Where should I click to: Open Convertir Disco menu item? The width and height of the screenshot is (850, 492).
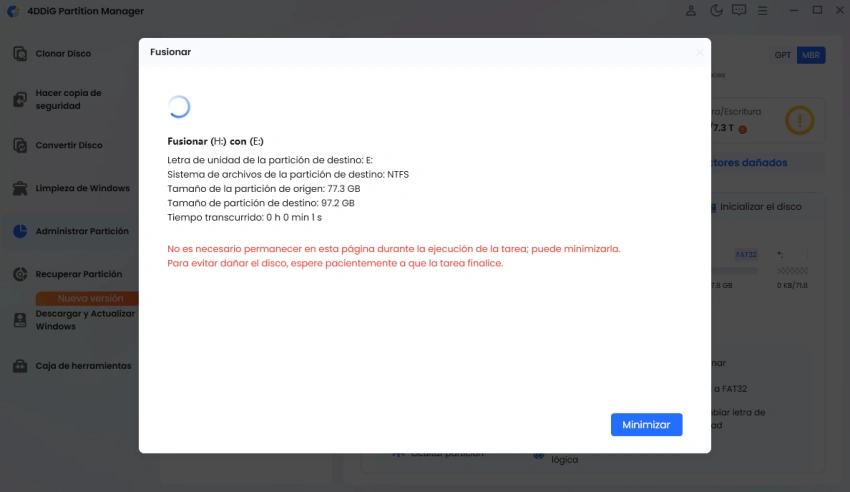[69, 145]
